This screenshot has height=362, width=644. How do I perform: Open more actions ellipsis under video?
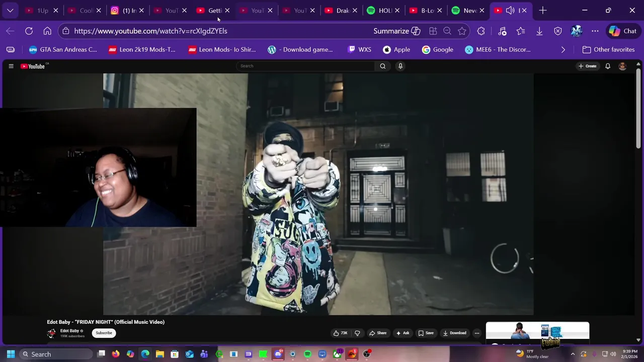coord(477,333)
